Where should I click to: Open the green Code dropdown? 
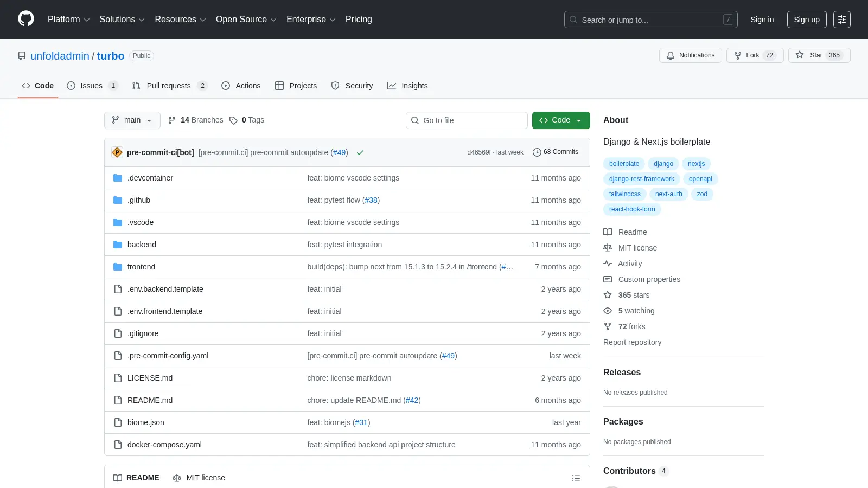pyautogui.click(x=561, y=120)
